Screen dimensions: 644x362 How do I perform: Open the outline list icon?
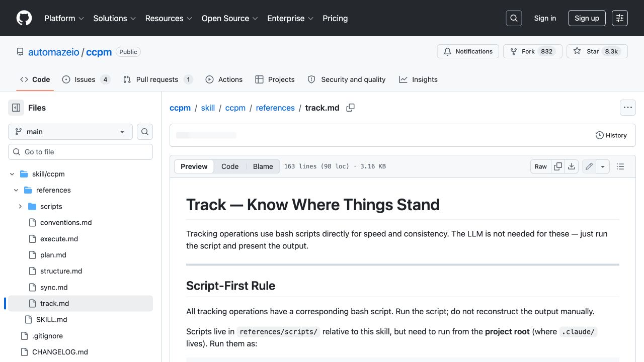click(x=620, y=166)
